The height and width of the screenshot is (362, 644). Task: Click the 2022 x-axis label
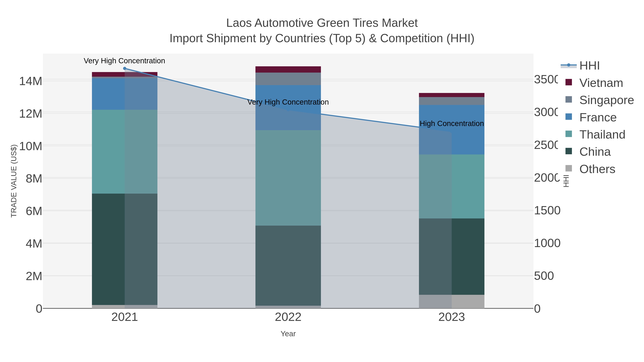pyautogui.click(x=288, y=317)
